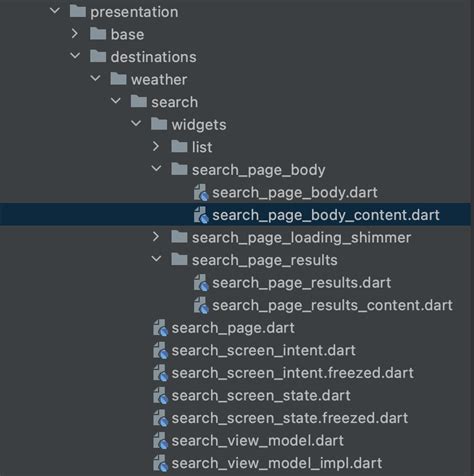Select the search_page_body folder name
474x476 pixels.
pyautogui.click(x=259, y=170)
